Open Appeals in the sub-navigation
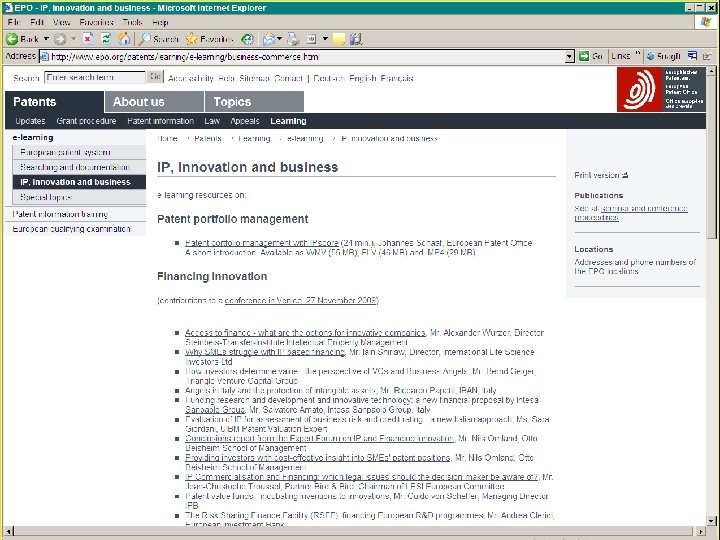Screen dimensions: 720x540 click(245, 121)
